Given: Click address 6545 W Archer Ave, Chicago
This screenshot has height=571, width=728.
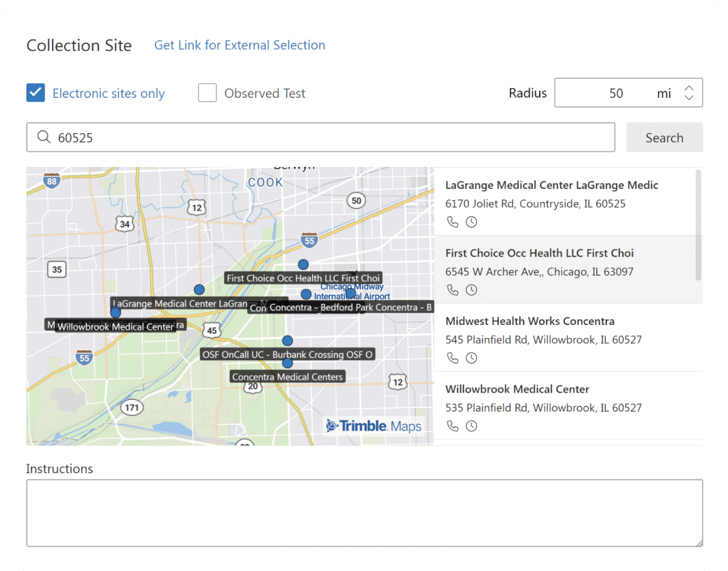Looking at the screenshot, I should (539, 272).
